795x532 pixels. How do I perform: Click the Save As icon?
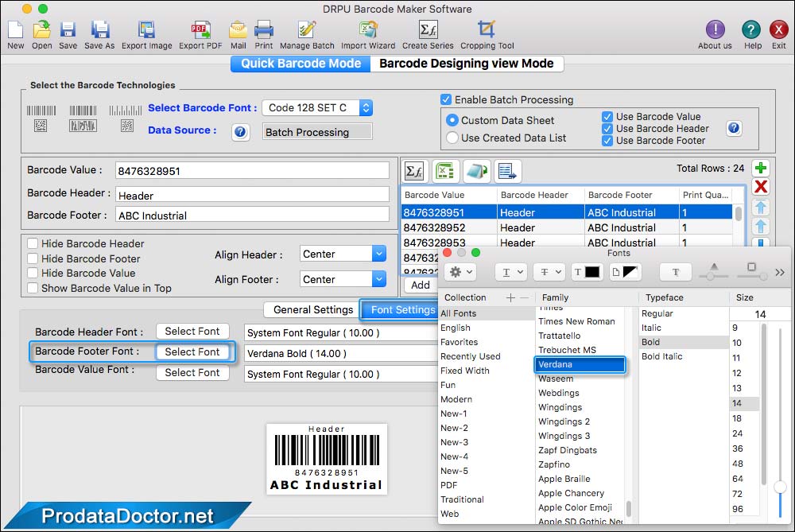99,30
